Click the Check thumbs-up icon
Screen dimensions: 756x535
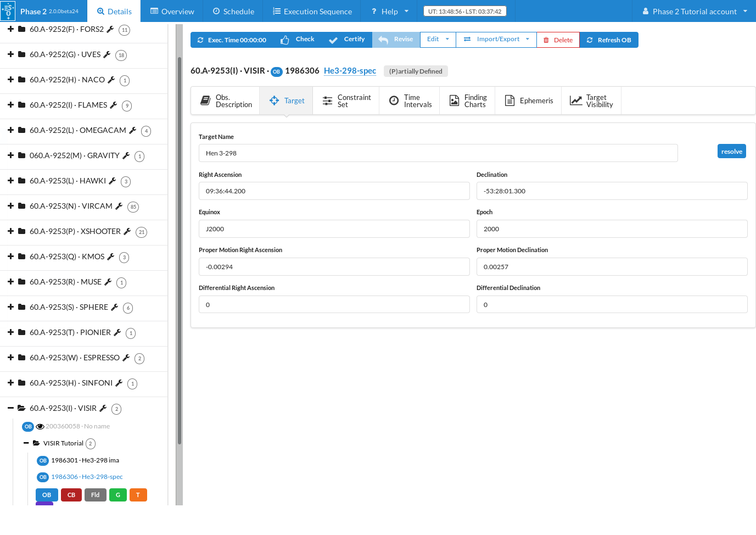tap(284, 40)
